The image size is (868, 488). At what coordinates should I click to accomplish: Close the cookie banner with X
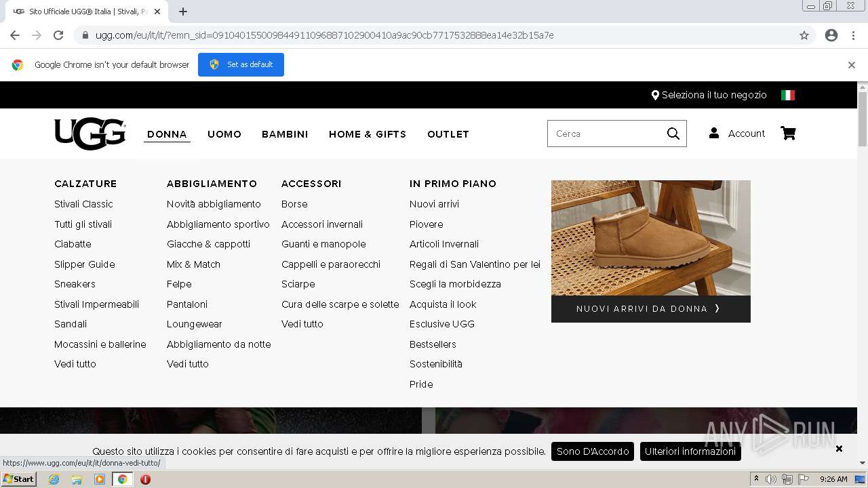[839, 449]
